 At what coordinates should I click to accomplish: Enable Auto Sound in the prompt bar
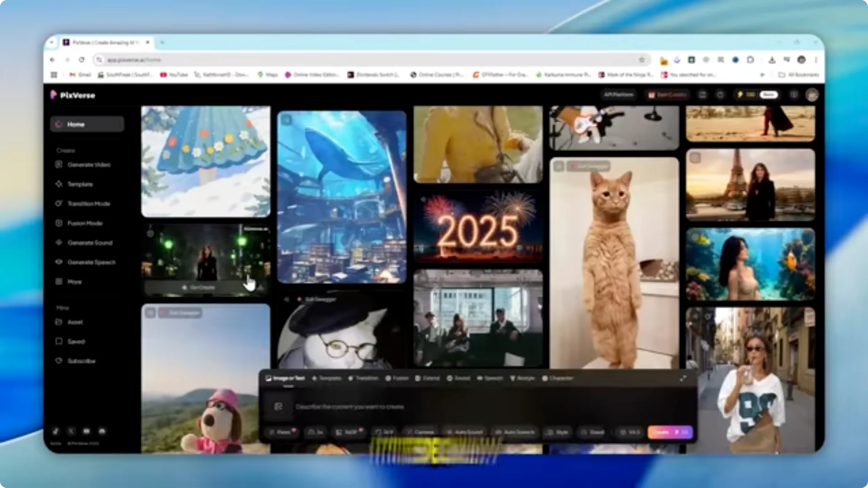tap(465, 432)
